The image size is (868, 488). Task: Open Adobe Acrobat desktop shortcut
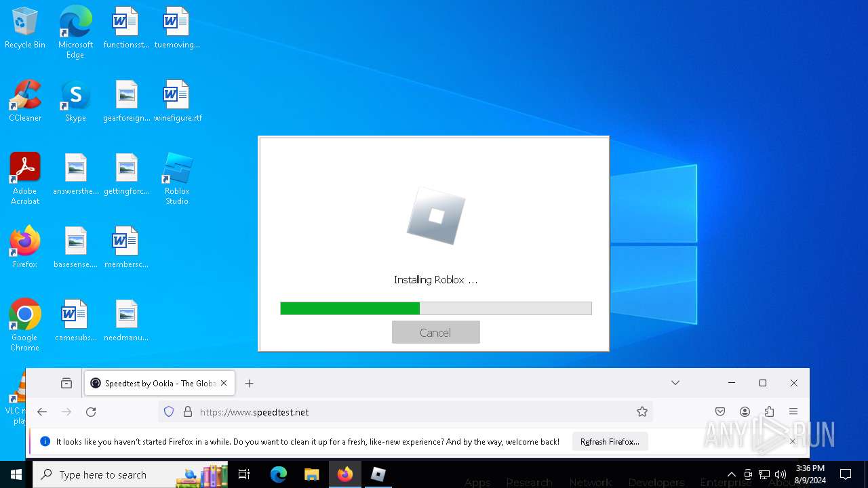pyautogui.click(x=25, y=178)
